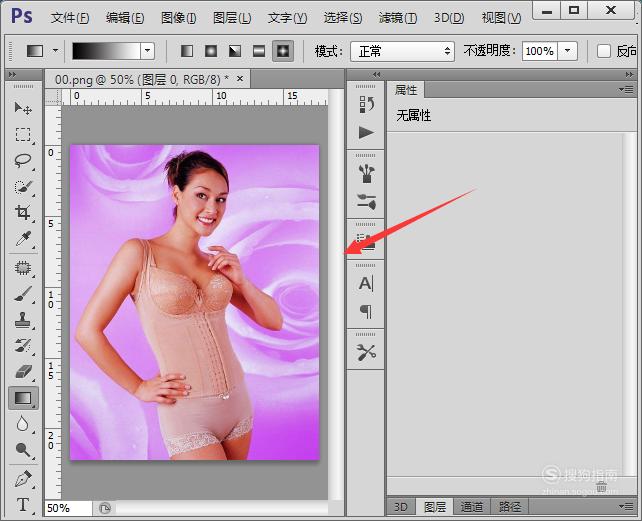642x521 pixels.
Task: Open the 编辑(E) menu
Action: pos(125,18)
